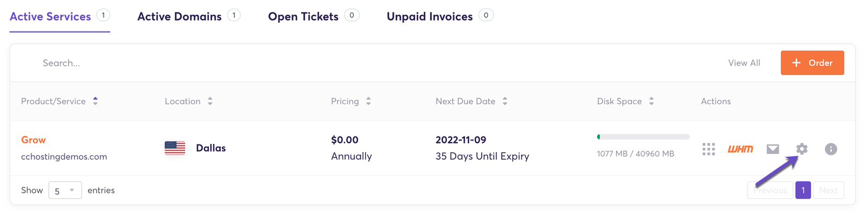Click the disk space usage bar
The image size is (868, 220).
643,137
